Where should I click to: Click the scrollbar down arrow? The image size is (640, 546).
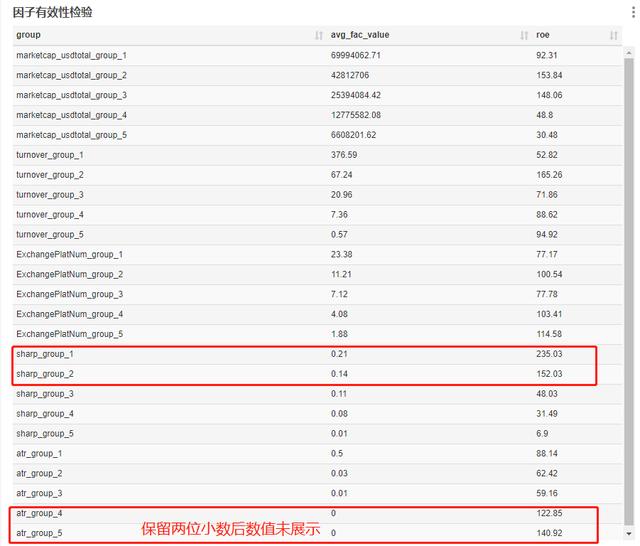point(629,533)
